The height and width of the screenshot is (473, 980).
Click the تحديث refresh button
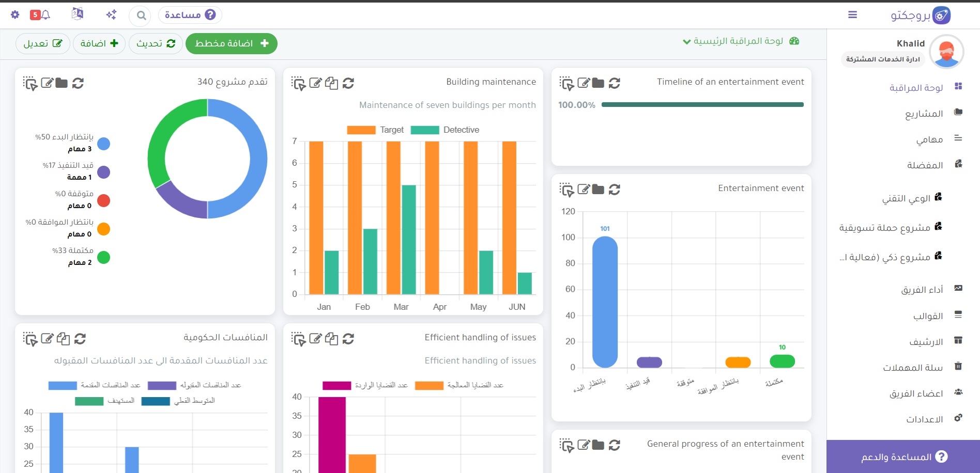156,43
